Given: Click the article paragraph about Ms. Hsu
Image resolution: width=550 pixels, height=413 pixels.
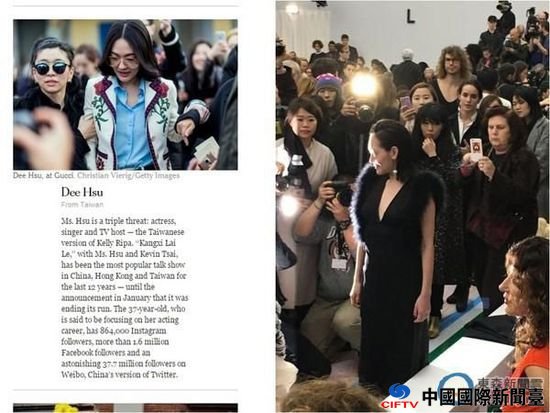Looking at the screenshot, I should [x=124, y=298].
